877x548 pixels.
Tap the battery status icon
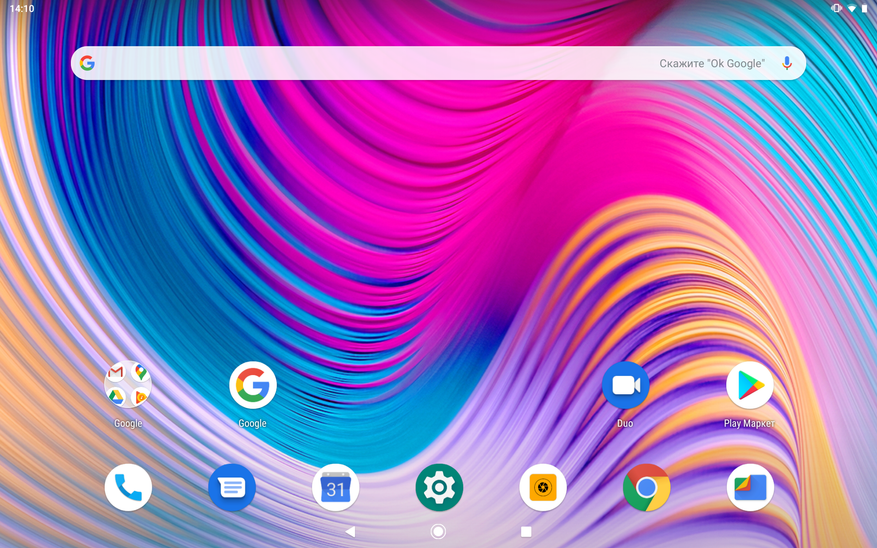point(865,8)
